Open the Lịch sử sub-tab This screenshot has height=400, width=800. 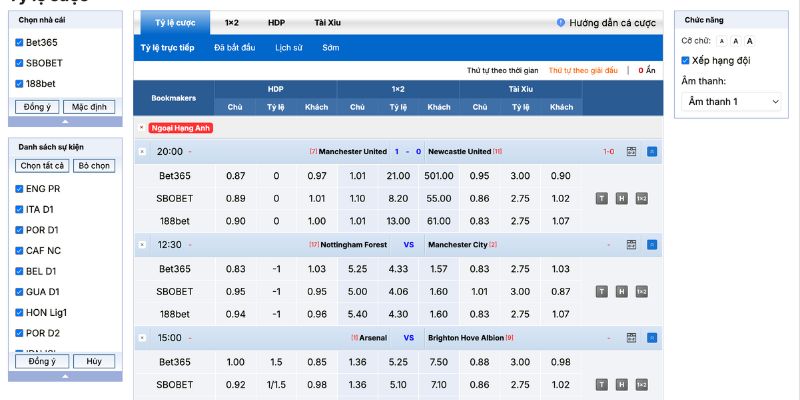coord(289,48)
